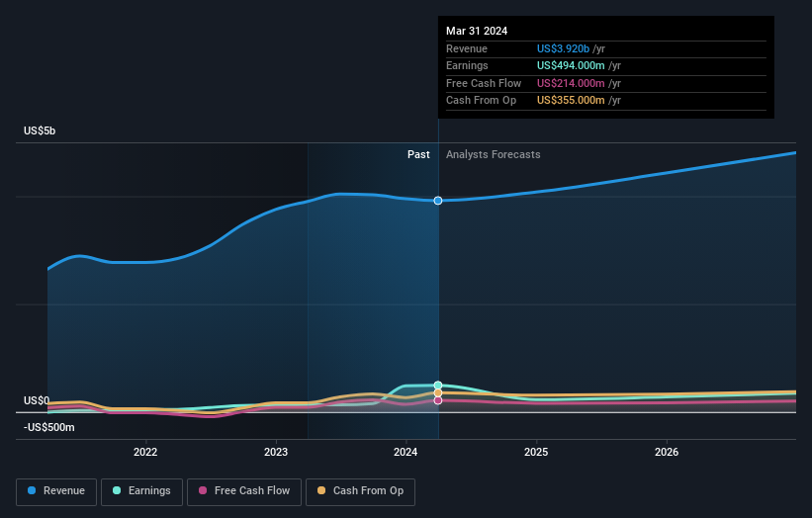812x518 pixels.
Task: Click the Revenue data point on the blue line
Action: [438, 201]
